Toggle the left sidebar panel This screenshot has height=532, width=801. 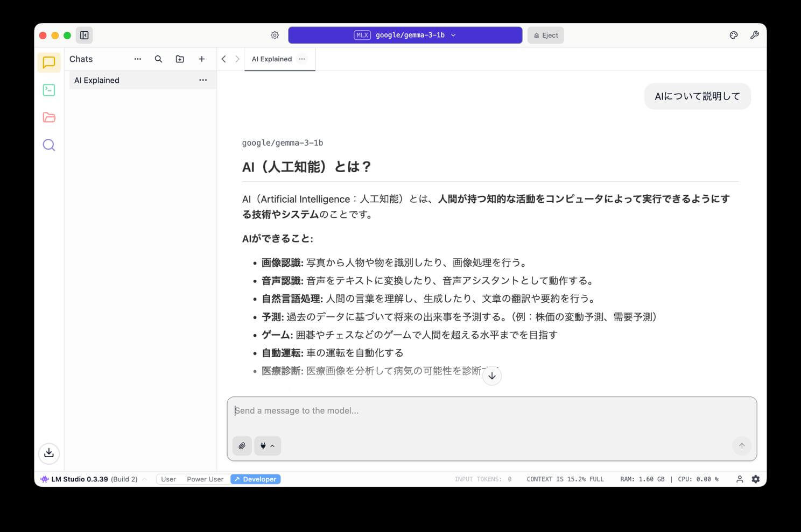click(85, 35)
